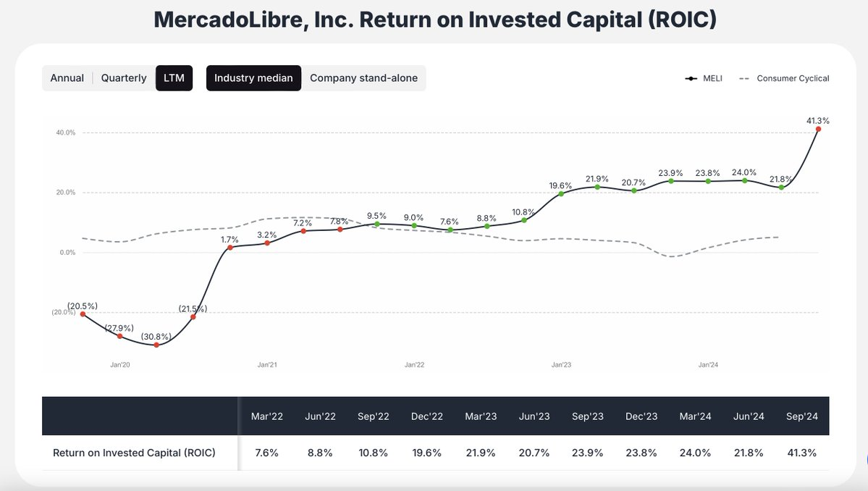Select the (20.5%) starting data point

point(83,315)
